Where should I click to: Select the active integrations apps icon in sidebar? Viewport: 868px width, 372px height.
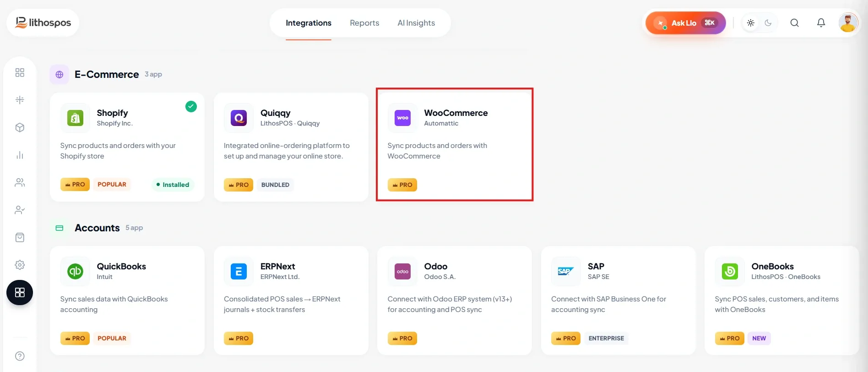20,292
